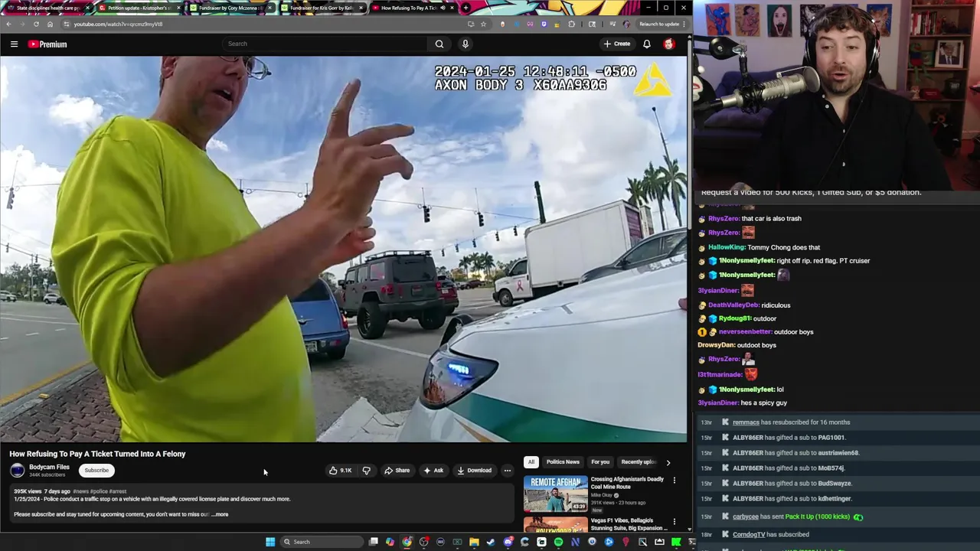Open options for Vegas F1 Vibes video

coord(675,522)
